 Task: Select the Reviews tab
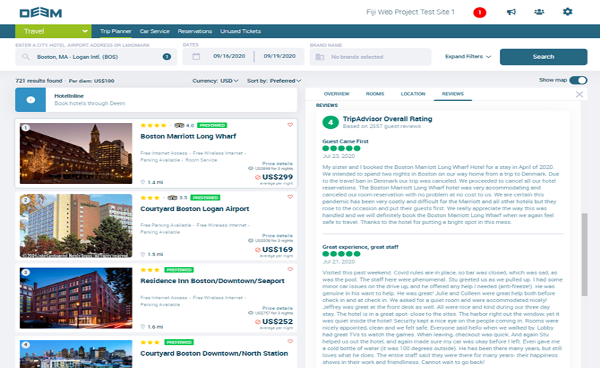453,94
